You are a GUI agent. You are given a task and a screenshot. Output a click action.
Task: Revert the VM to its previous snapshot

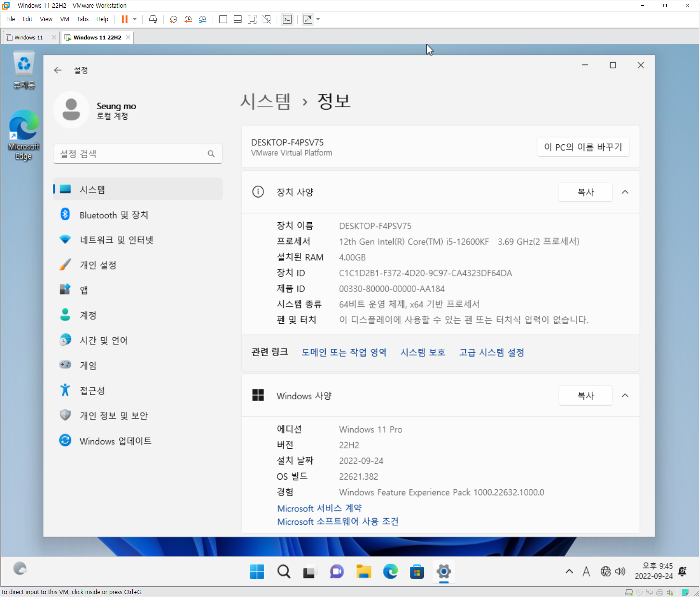[188, 19]
